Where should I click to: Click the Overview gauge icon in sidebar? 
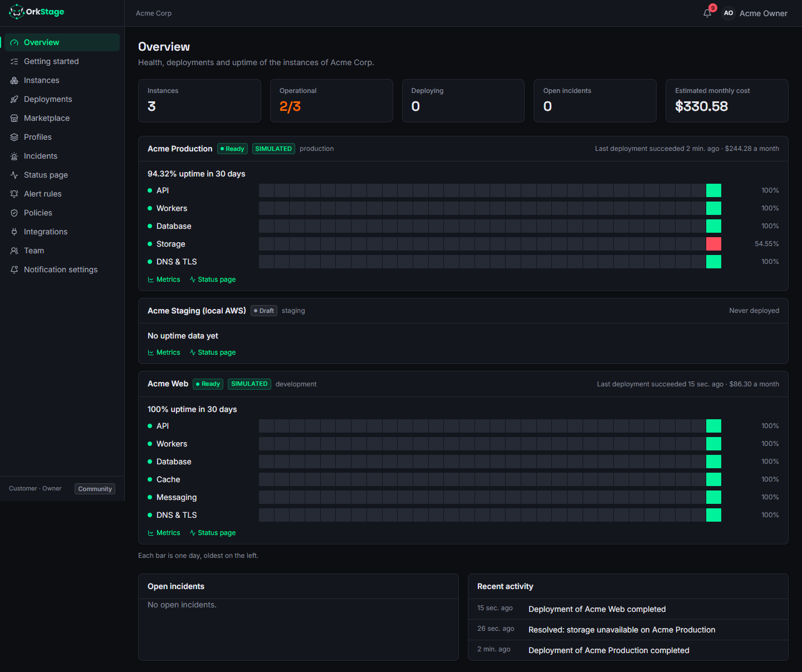tap(14, 42)
